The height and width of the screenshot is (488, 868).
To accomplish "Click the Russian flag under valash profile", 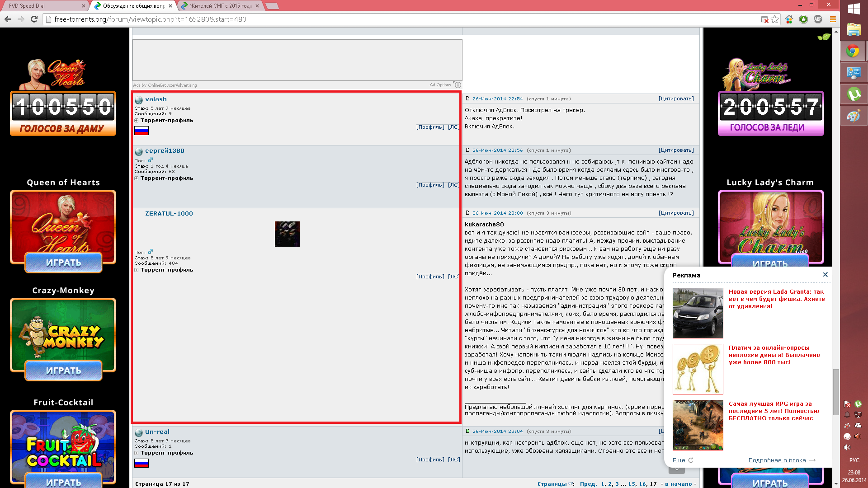I will point(142,131).
